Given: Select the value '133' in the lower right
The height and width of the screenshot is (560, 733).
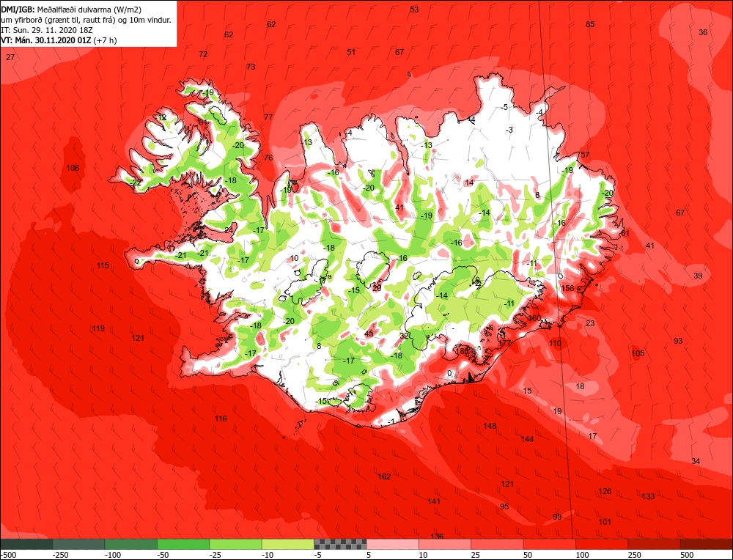Looking at the screenshot, I should pyautogui.click(x=648, y=496).
